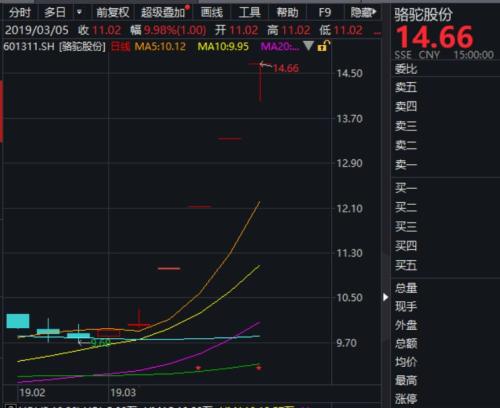Click the 14.66 high price marker

[x=286, y=68]
